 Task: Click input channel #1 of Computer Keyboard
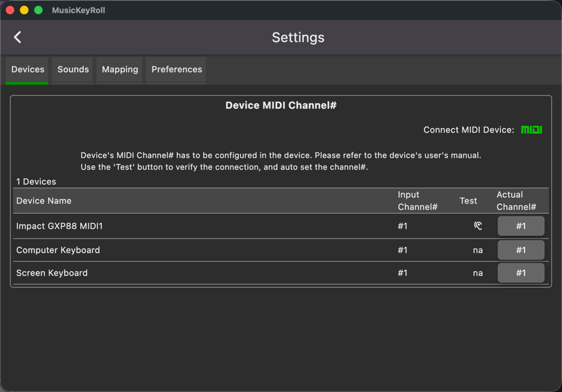tap(402, 250)
